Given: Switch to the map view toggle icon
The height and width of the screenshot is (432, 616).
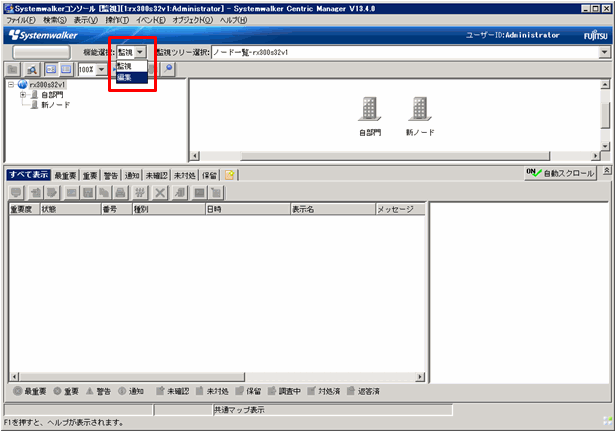Looking at the screenshot, I should click(x=51, y=70).
